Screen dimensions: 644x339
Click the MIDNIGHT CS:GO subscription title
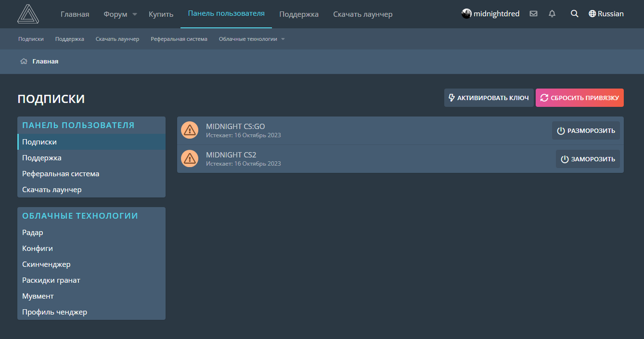(x=235, y=126)
